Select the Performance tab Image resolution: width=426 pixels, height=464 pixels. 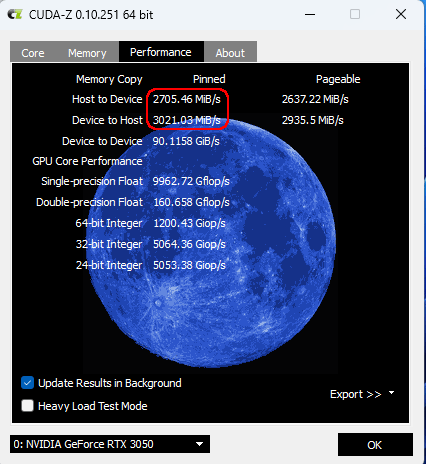tap(161, 52)
